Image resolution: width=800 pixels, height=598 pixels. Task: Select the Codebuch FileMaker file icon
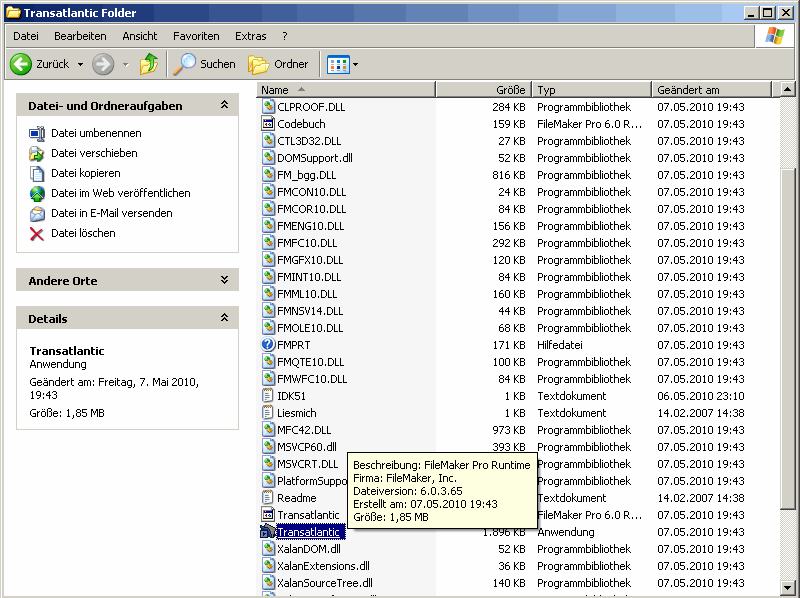coord(268,124)
